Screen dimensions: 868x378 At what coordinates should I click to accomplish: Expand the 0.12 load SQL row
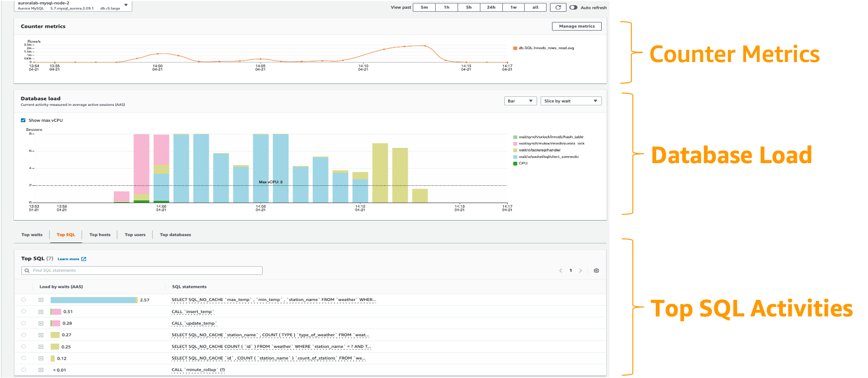[x=41, y=358]
